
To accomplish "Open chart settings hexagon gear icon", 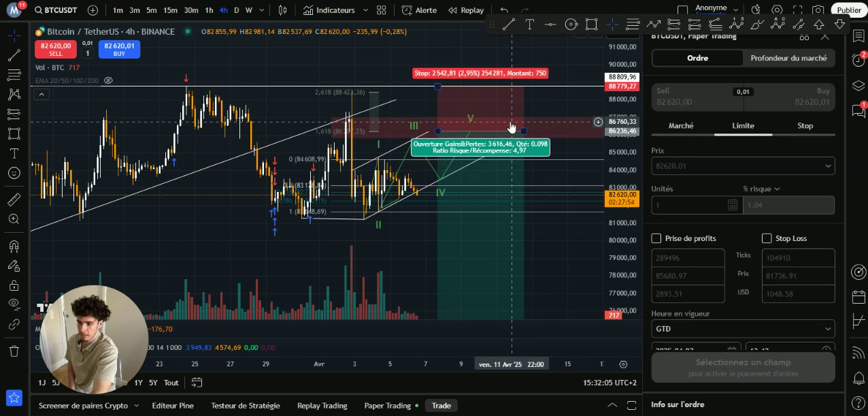I will click(778, 10).
